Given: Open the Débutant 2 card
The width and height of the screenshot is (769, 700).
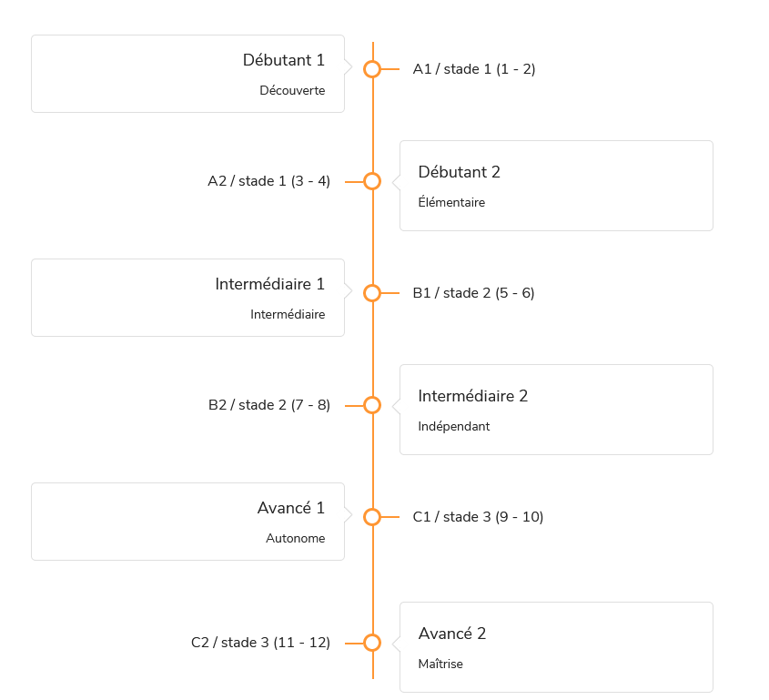Looking at the screenshot, I should click(556, 186).
